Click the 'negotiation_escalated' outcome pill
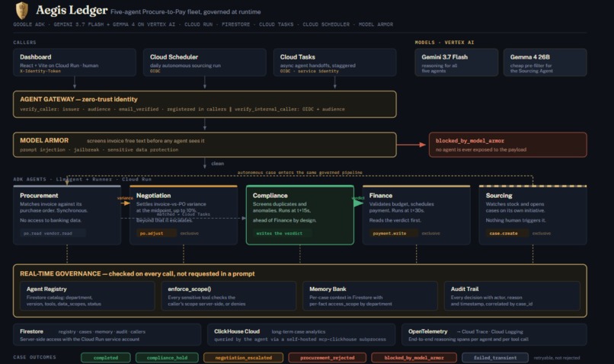 coord(244,358)
